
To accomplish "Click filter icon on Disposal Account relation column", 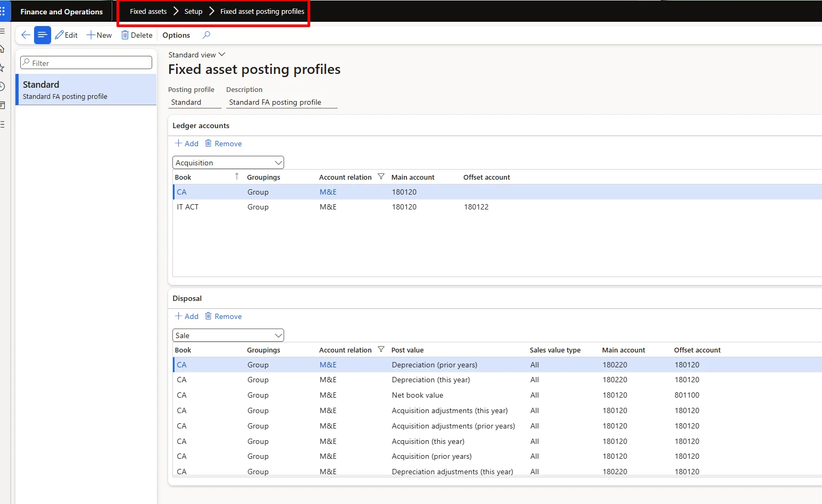I will coord(381,349).
